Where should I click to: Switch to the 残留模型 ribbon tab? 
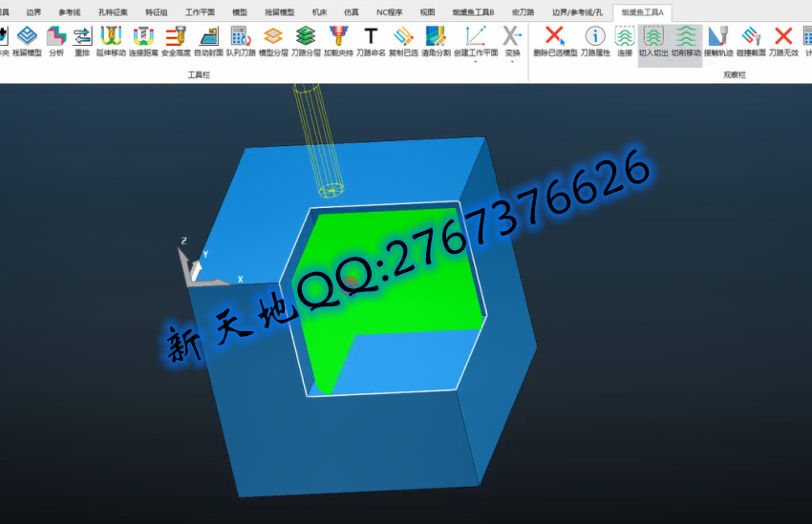pos(279,12)
